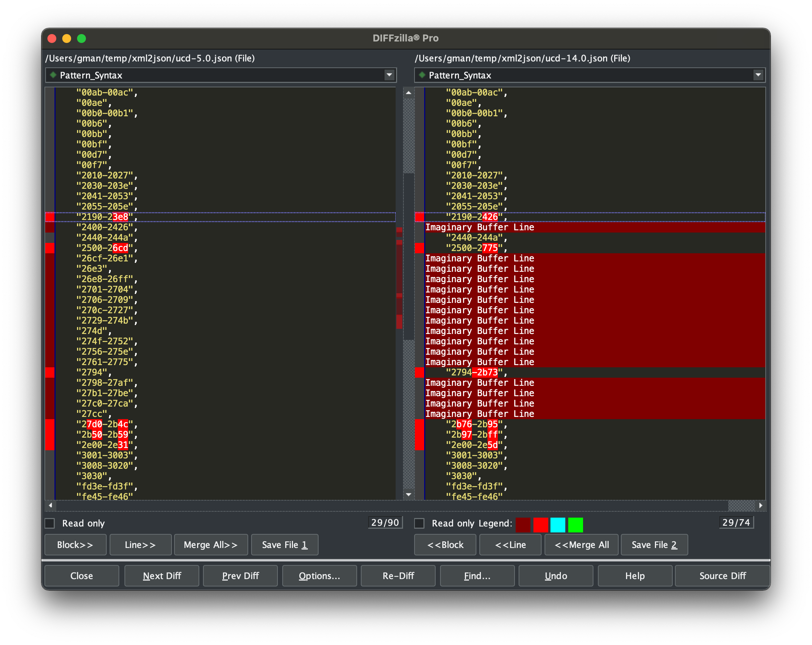Click the 29/90 diff counter field
The image size is (812, 645).
[385, 522]
